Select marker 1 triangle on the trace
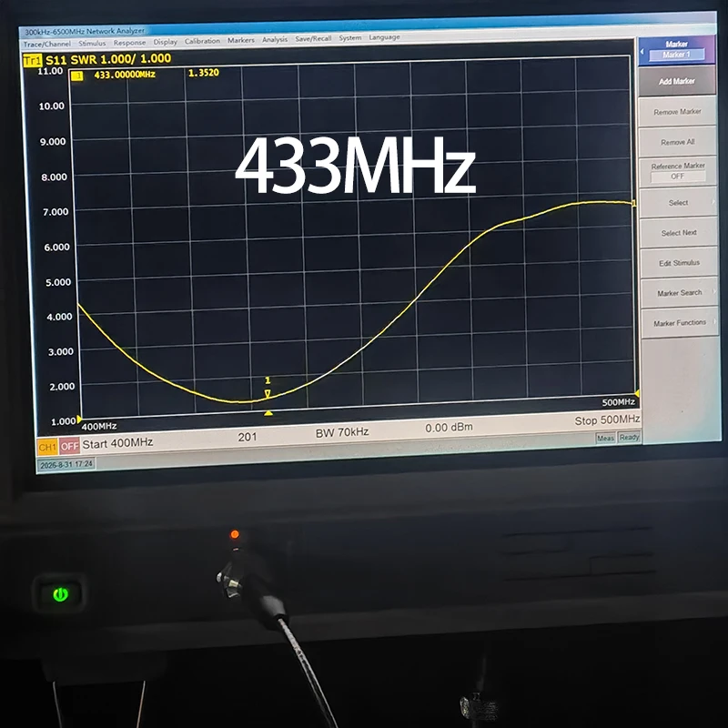Image resolution: width=728 pixels, height=728 pixels. point(268,394)
